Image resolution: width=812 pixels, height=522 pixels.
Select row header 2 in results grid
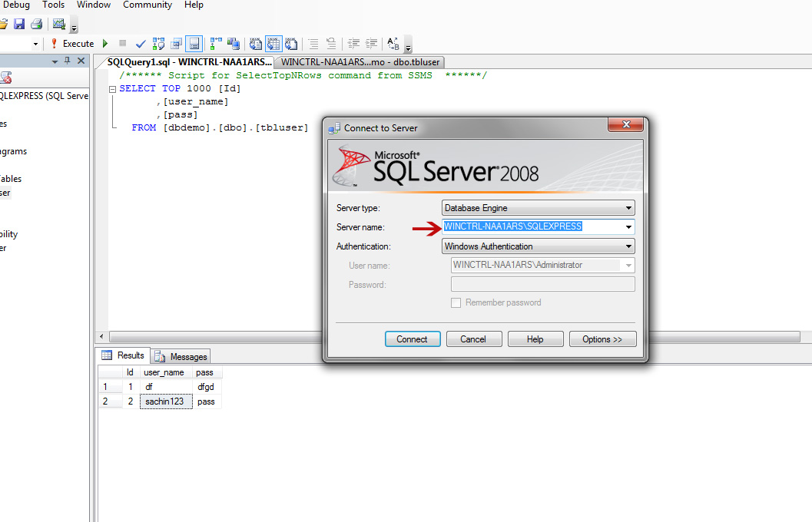pos(110,401)
